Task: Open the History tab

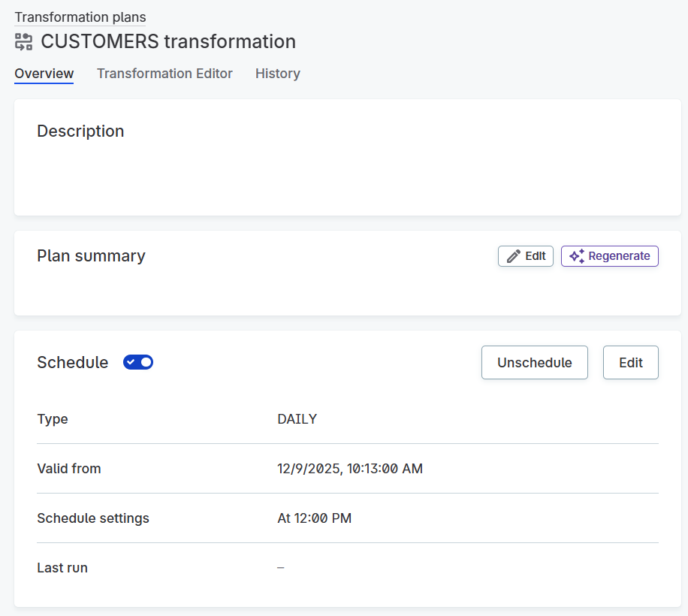Action: pos(277,73)
